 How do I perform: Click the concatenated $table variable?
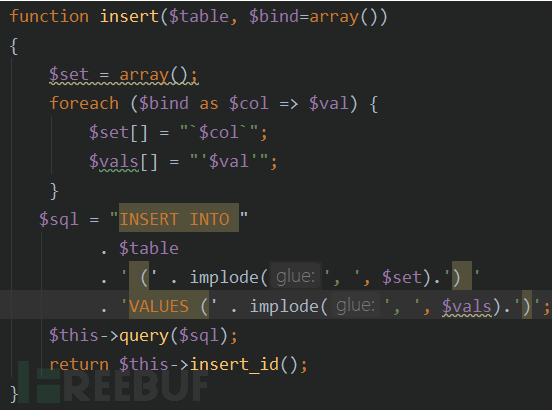(x=149, y=248)
